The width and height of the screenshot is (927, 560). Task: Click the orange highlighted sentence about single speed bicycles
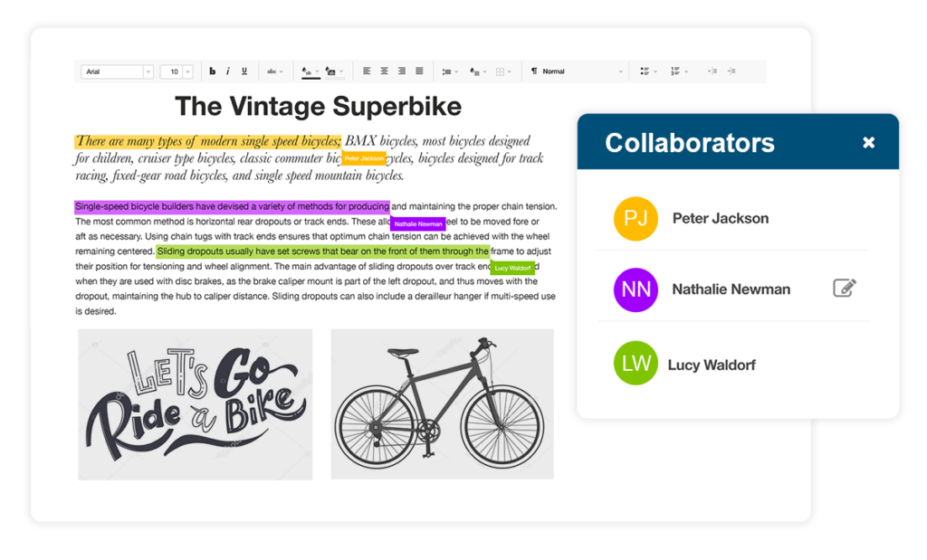tap(207, 141)
